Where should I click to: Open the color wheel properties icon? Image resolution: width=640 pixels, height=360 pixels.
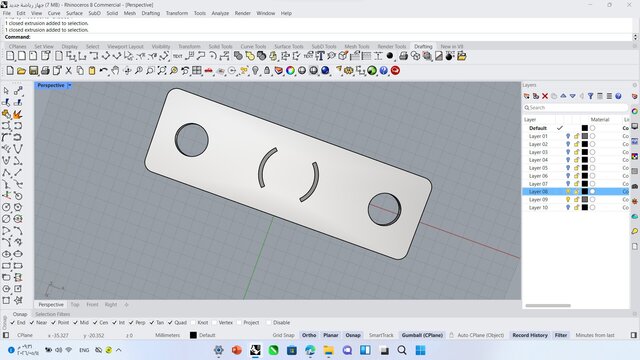[x=290, y=71]
